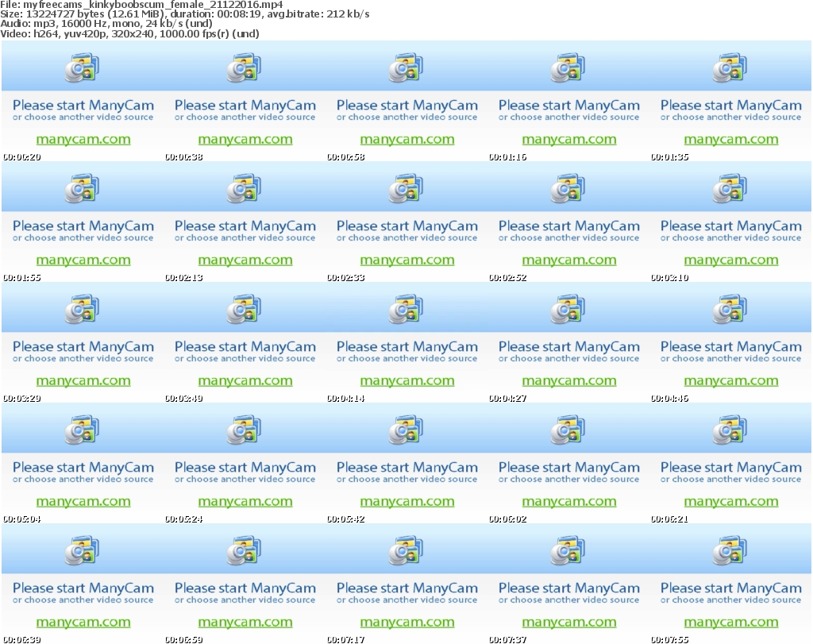The image size is (813, 644).
Task: Click "Please start ManyCam" text in frame 00:05:42
Action: (407, 467)
